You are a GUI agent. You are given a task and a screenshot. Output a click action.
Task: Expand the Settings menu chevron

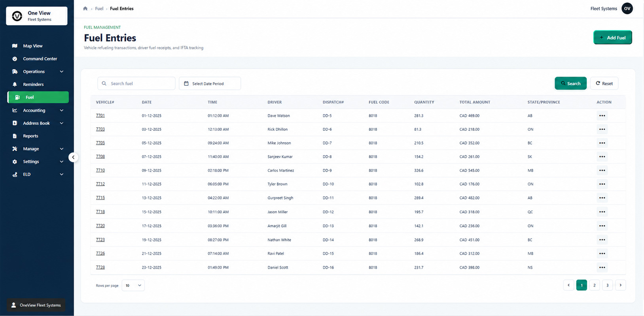click(61, 162)
